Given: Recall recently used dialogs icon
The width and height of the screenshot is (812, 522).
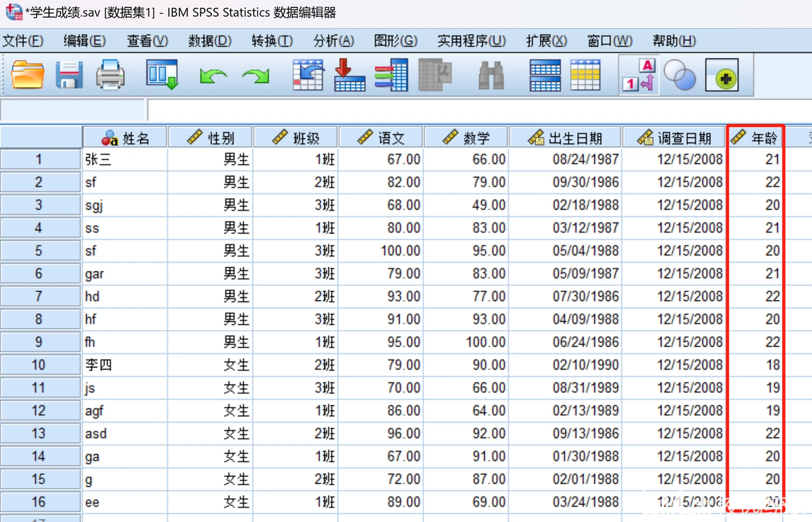Looking at the screenshot, I should click(162, 76).
